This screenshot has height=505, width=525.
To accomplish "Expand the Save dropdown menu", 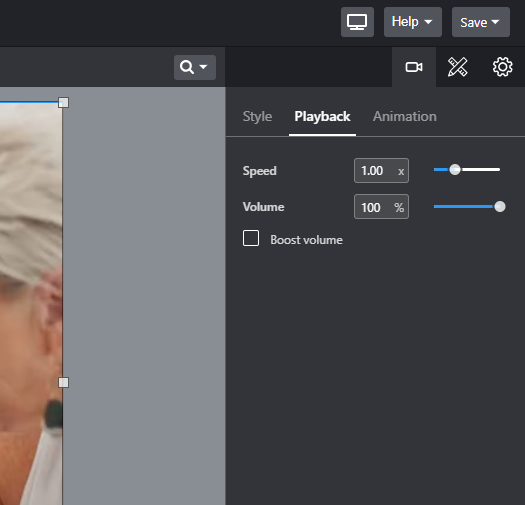I will [481, 22].
